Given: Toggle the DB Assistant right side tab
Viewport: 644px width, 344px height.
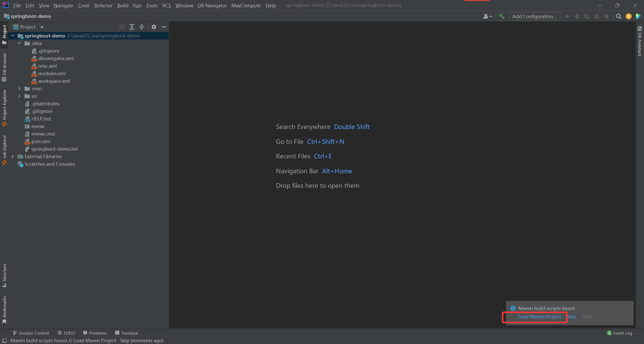Looking at the screenshot, I should (x=640, y=40).
